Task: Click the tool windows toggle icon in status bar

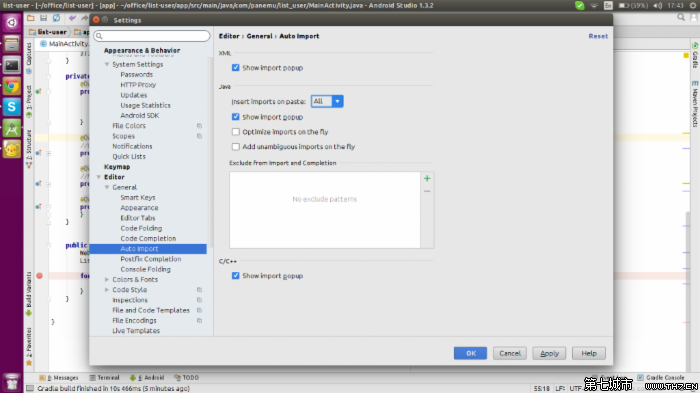Action: (x=30, y=389)
